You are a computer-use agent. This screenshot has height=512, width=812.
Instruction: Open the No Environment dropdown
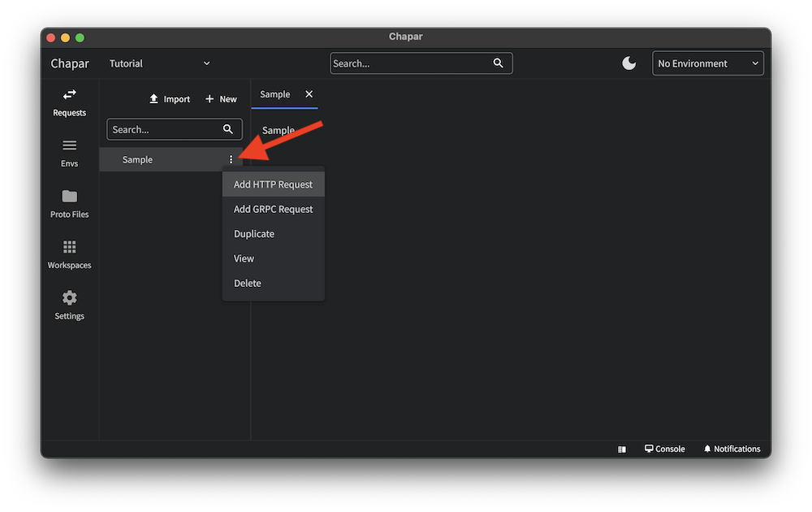tap(708, 63)
